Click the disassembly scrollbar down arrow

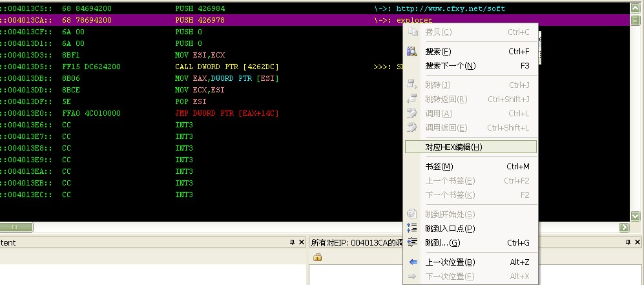pyautogui.click(x=635, y=216)
